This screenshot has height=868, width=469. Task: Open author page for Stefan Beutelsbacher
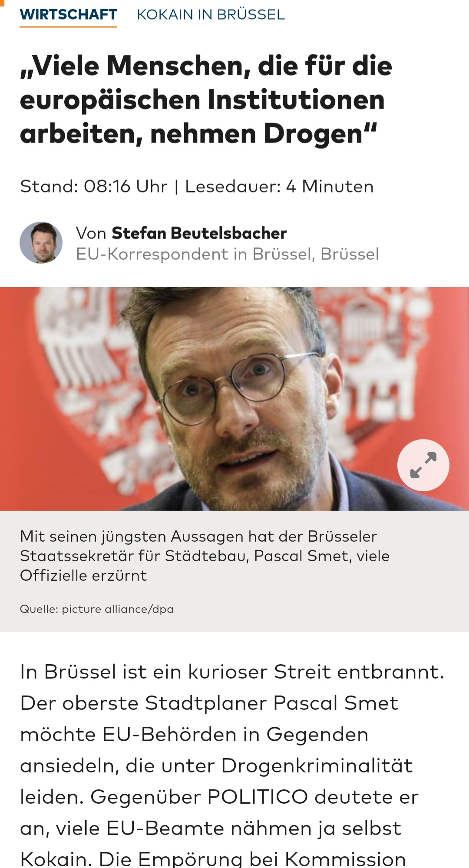coord(199,233)
